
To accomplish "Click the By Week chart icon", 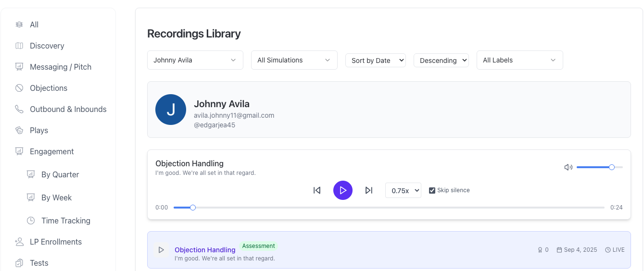I will coord(31,197).
